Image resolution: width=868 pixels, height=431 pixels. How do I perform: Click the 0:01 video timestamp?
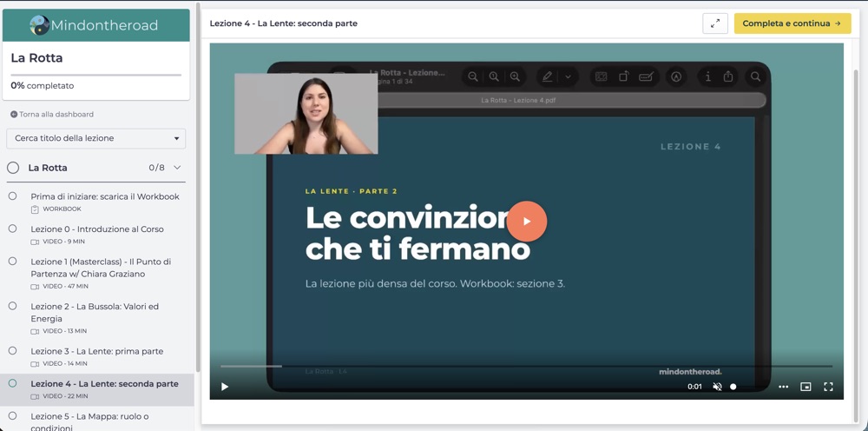tap(694, 387)
